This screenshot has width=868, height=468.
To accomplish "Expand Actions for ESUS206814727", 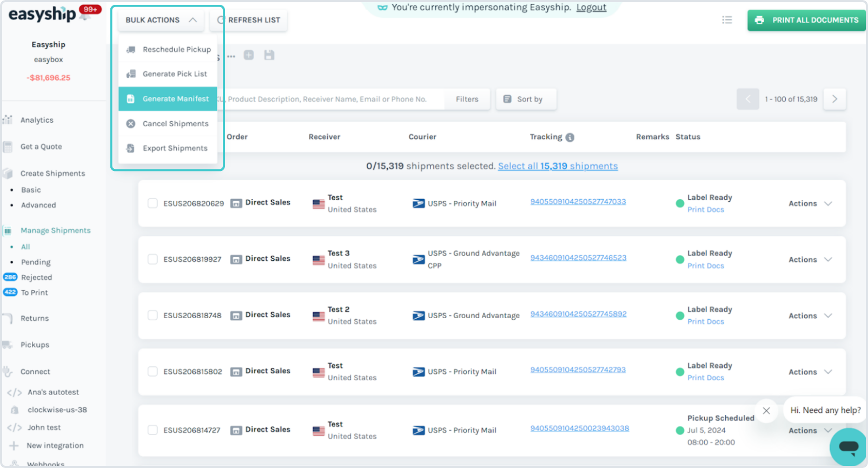I will (810, 431).
